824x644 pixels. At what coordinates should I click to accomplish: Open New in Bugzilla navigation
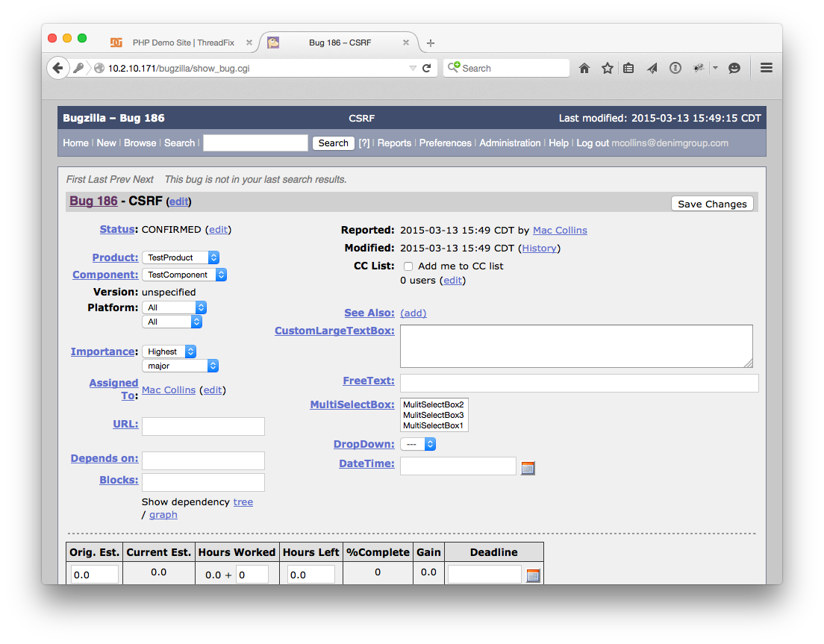[x=106, y=143]
